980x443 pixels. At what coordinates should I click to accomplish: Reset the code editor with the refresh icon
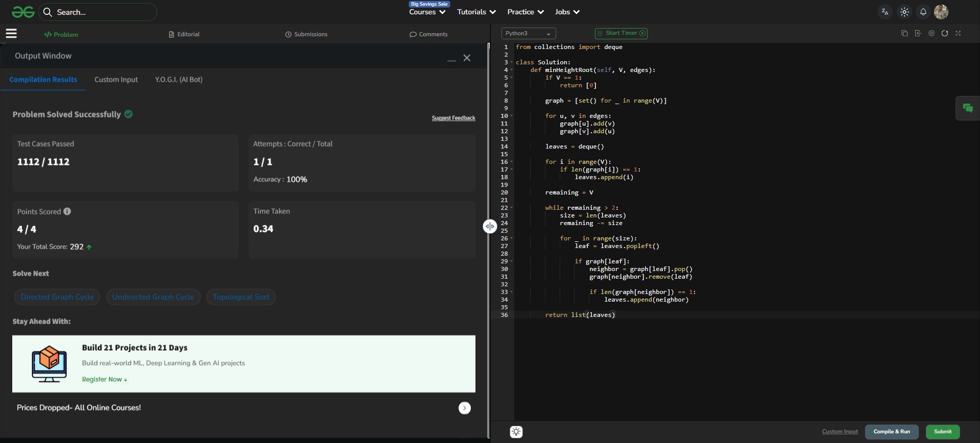(945, 33)
